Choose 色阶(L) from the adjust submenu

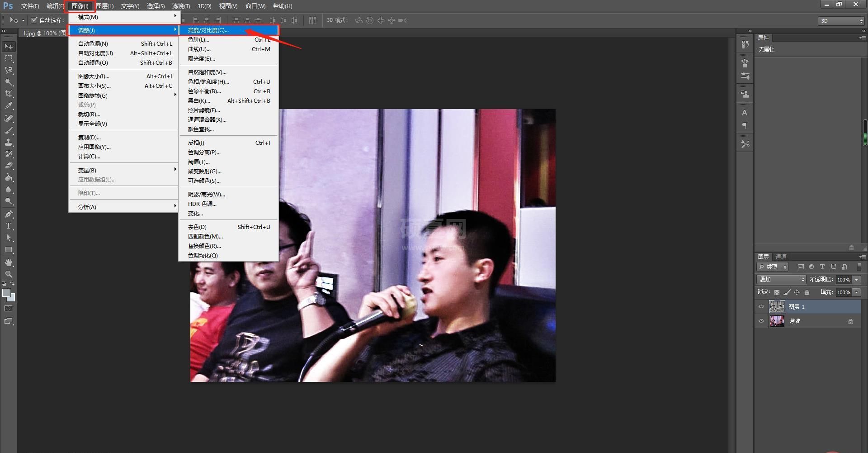(229, 40)
